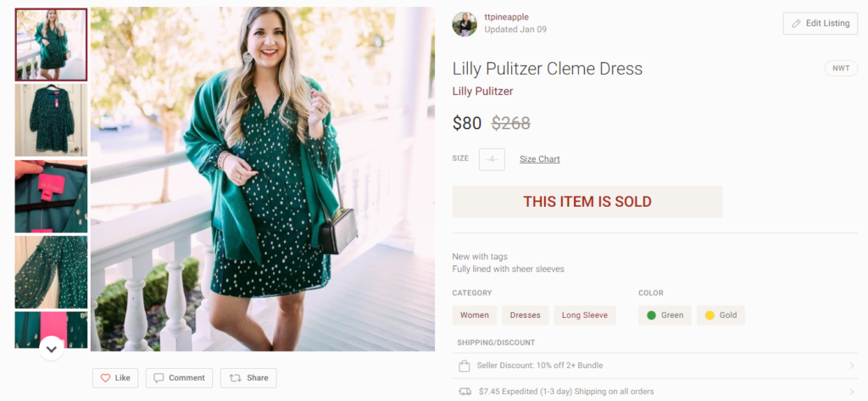This screenshot has height=401, width=868.
Task: Click the Gold color swatch
Action: click(709, 315)
